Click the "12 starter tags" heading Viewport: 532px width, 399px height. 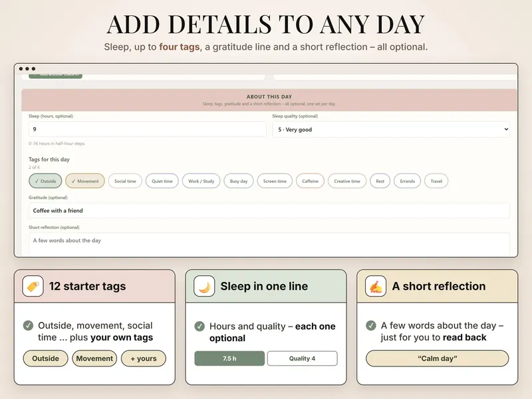click(x=87, y=287)
